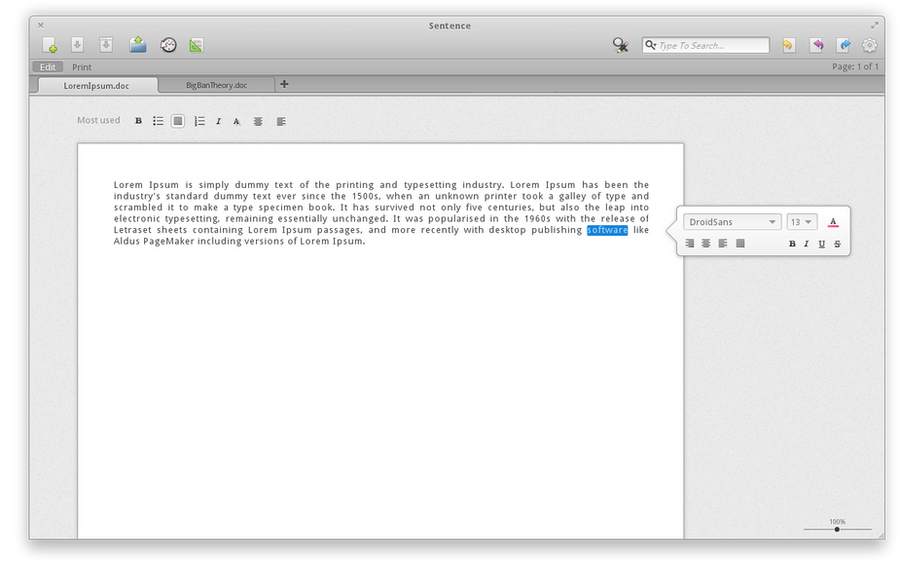Open the font size 13 dropdown

(801, 222)
